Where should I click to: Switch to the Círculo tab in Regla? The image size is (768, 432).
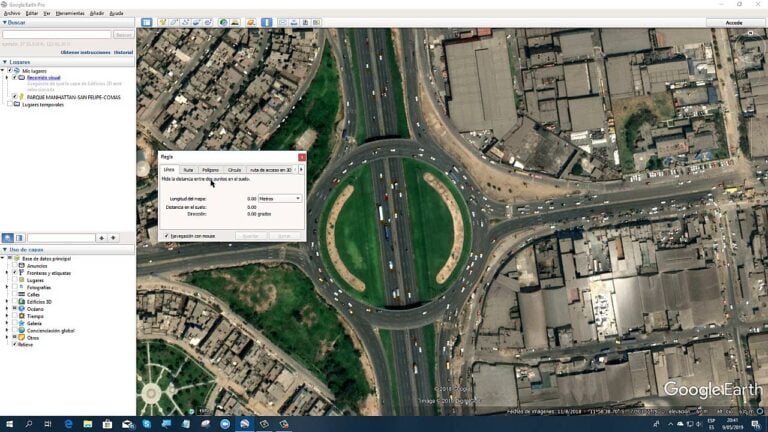234,170
